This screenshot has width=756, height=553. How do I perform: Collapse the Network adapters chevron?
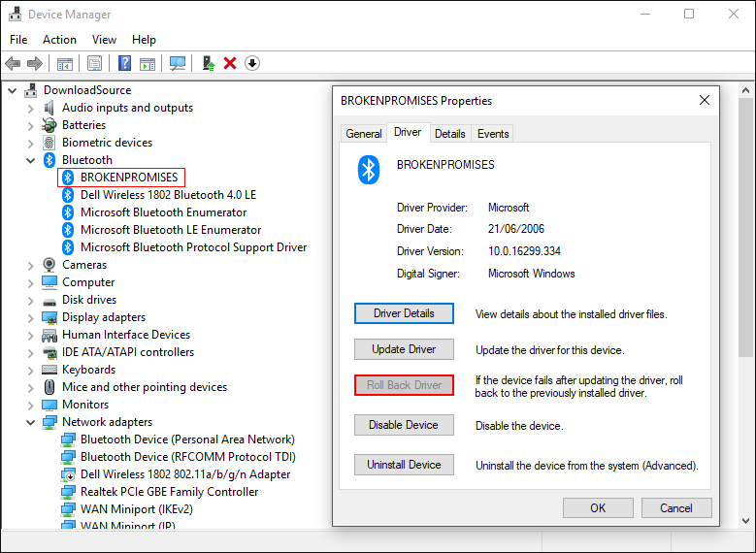31,422
